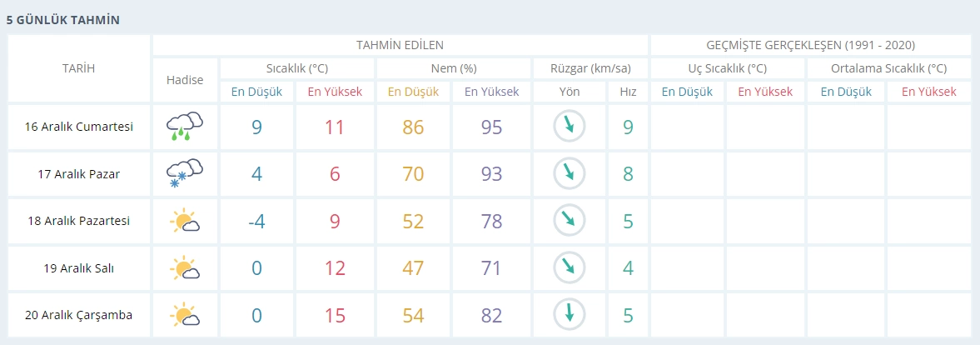This screenshot has width=980, height=345.
Task: Click the TAHMİN EDİLEN column group header
Action: pos(400,45)
